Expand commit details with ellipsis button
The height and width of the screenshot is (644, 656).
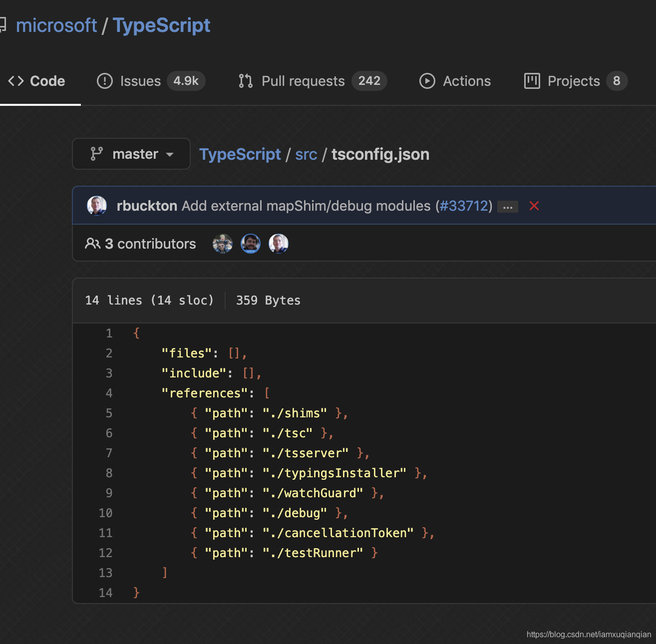tap(508, 207)
